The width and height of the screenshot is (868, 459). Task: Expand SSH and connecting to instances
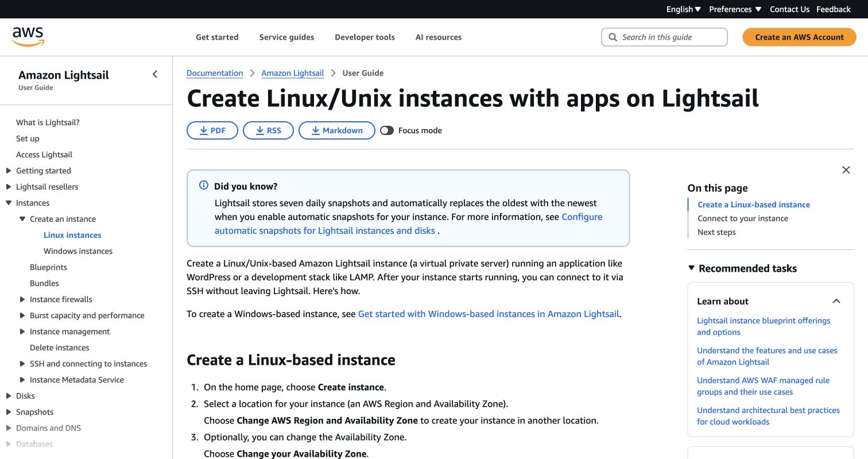(22, 364)
